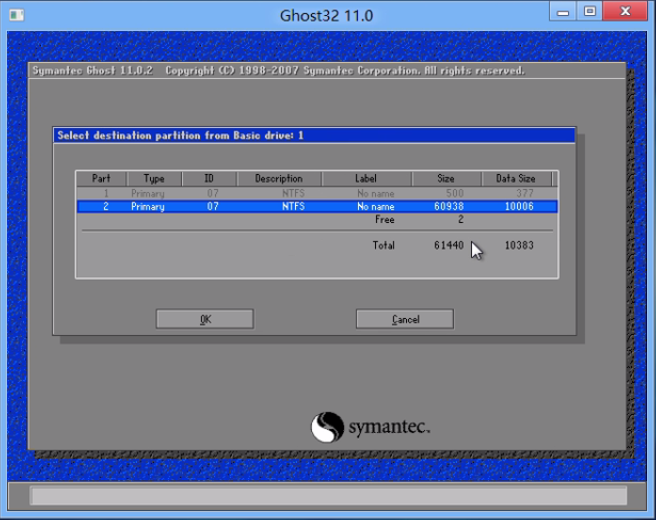Click the bottom status bar field
The width and height of the screenshot is (656, 520).
pos(328,496)
